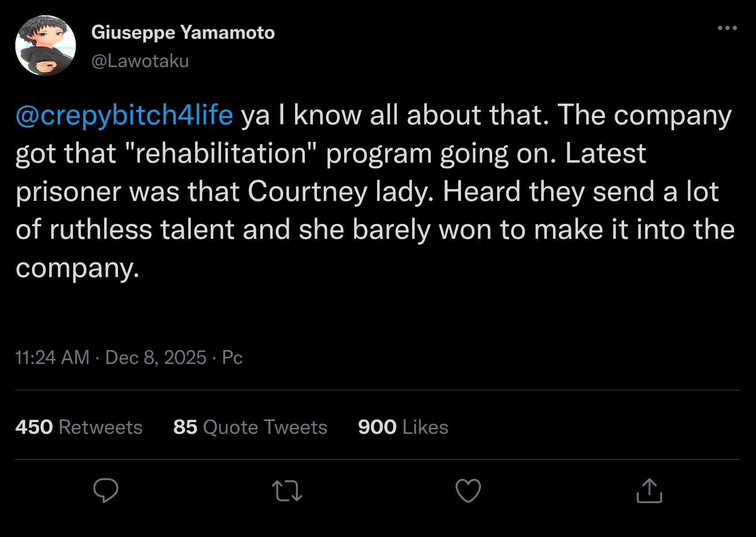
Task: Click the @Lawotaku handle
Action: coord(140,61)
